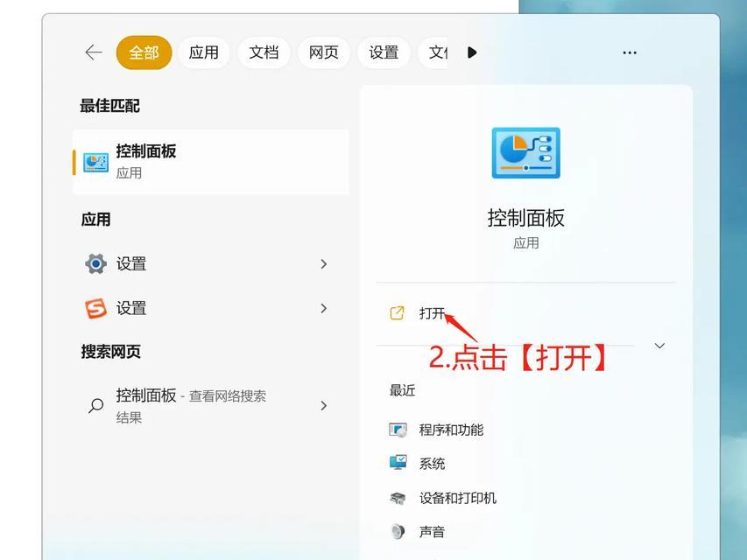
Task: Switch to the 设置 filter tab
Action: coord(384,52)
